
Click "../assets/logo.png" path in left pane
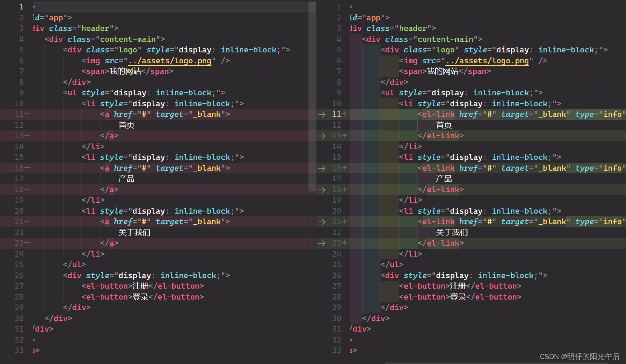point(170,61)
